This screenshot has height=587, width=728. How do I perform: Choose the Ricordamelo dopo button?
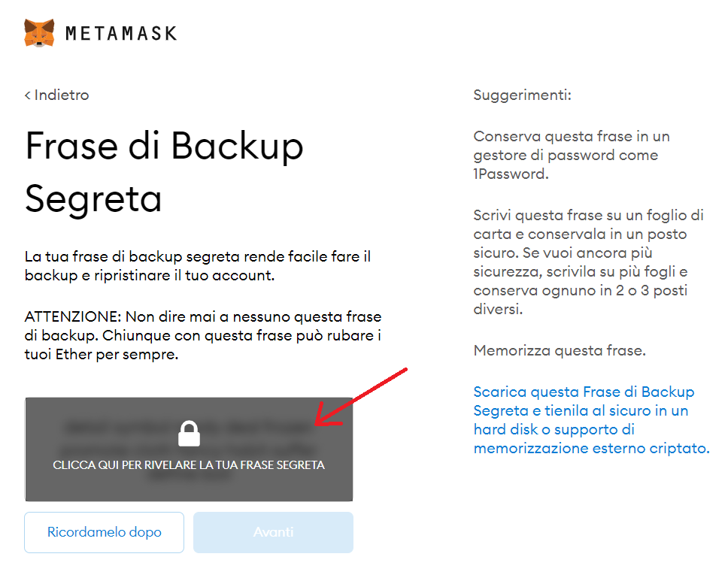pyautogui.click(x=104, y=532)
